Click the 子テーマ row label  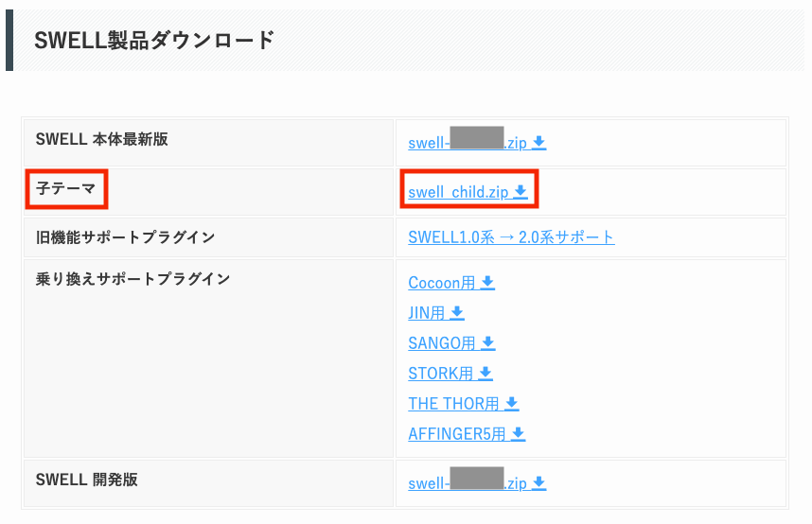66,188
